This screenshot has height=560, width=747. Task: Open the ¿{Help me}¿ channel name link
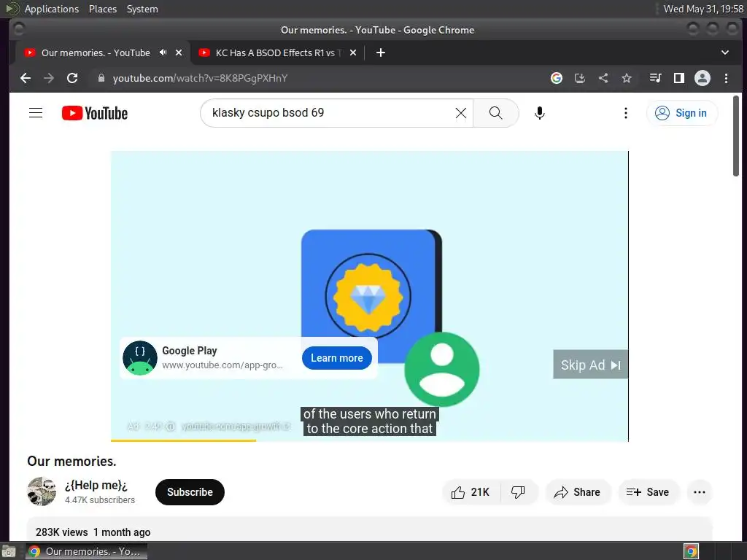click(96, 485)
